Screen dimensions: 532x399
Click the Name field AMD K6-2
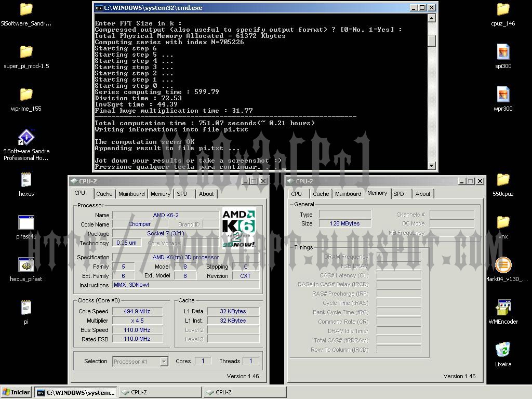pyautogui.click(x=166, y=215)
